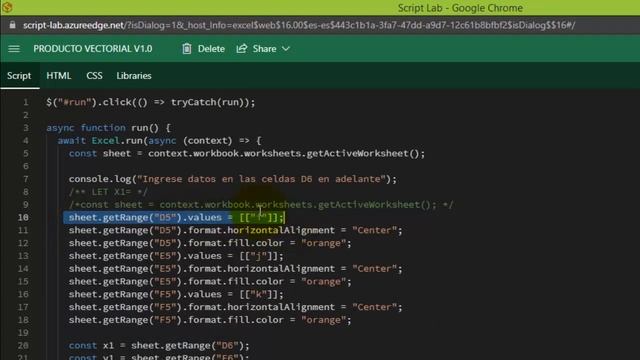This screenshot has width=640, height=360.
Task: Click the Share export icon
Action: 242,49
